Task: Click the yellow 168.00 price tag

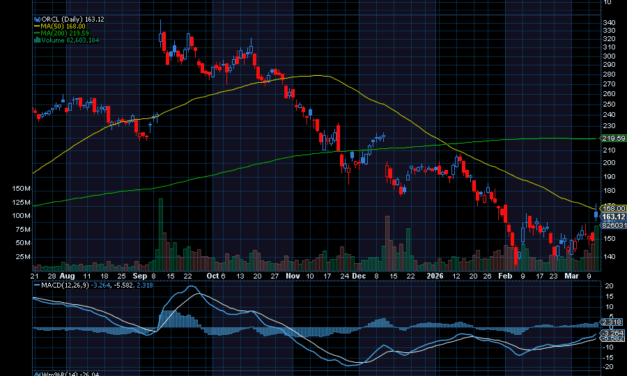Action: point(613,208)
